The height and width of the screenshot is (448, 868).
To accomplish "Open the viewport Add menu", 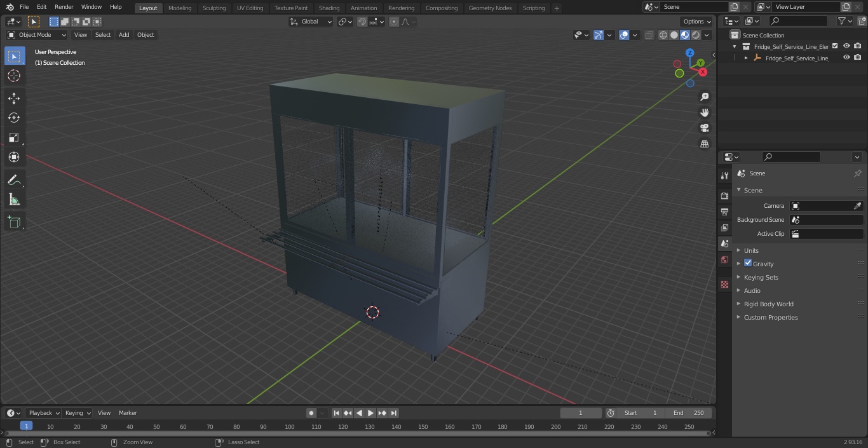I will (x=124, y=35).
